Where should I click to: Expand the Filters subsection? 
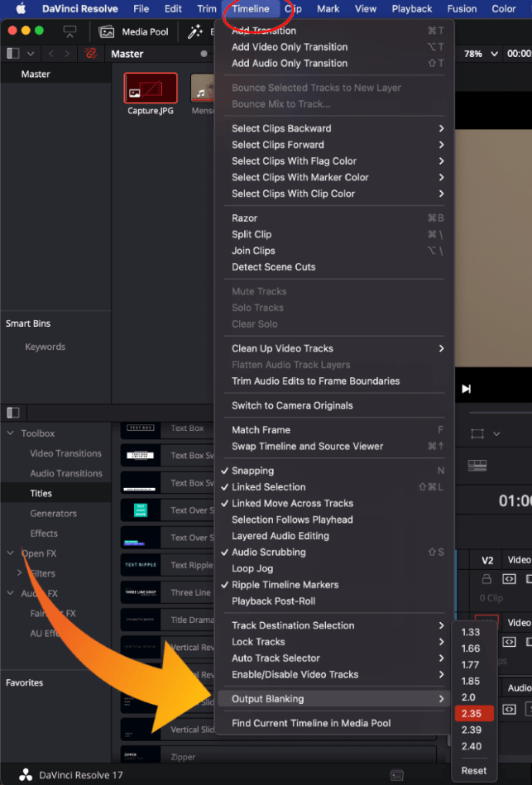click(20, 572)
